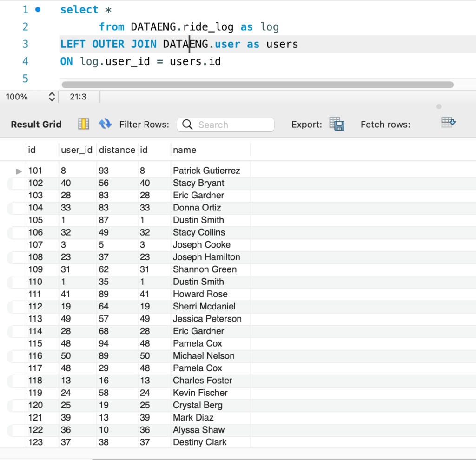This screenshot has width=476, height=460.
Task: Click the Fetch rows icon
Action: click(x=448, y=122)
